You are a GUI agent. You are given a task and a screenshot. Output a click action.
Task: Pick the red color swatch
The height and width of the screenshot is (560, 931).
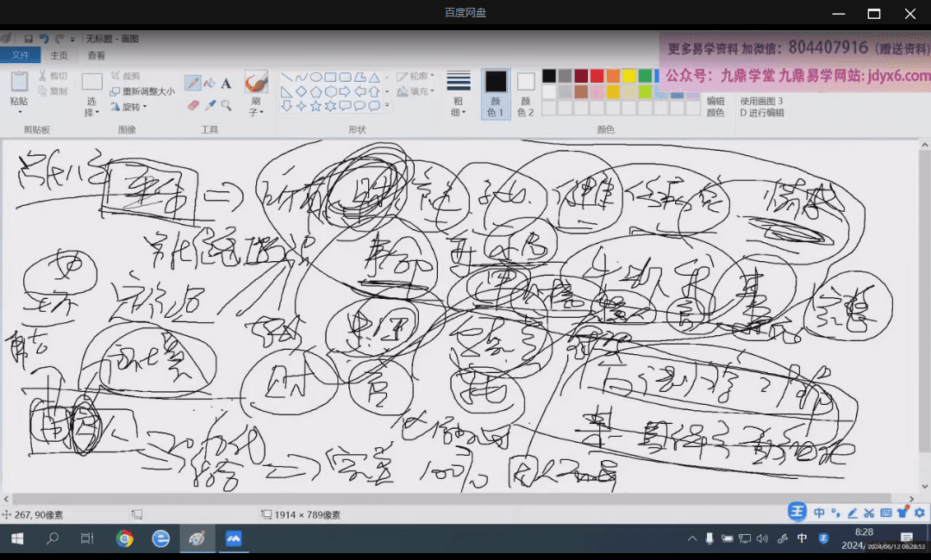pyautogui.click(x=597, y=77)
